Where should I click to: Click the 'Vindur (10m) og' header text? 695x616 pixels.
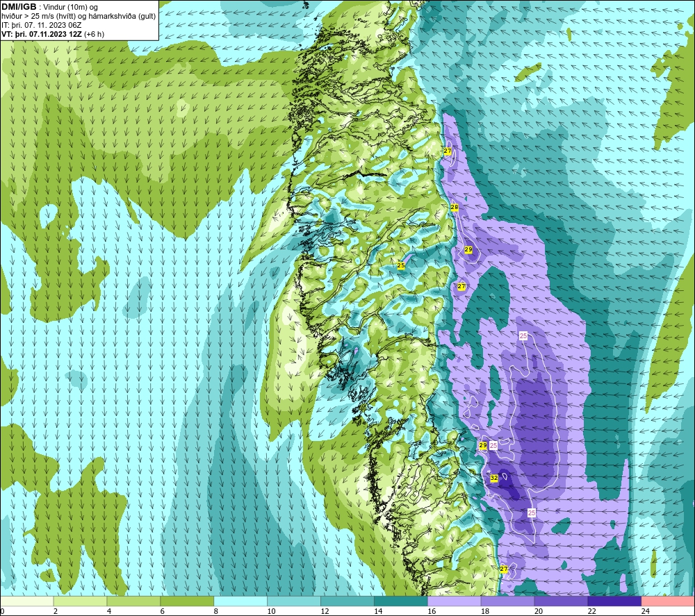(x=71, y=8)
